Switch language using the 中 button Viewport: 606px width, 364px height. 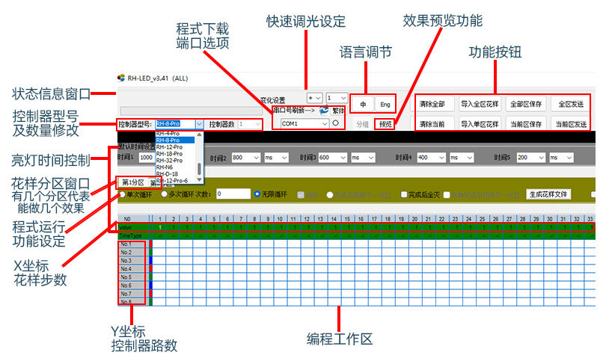pos(363,104)
